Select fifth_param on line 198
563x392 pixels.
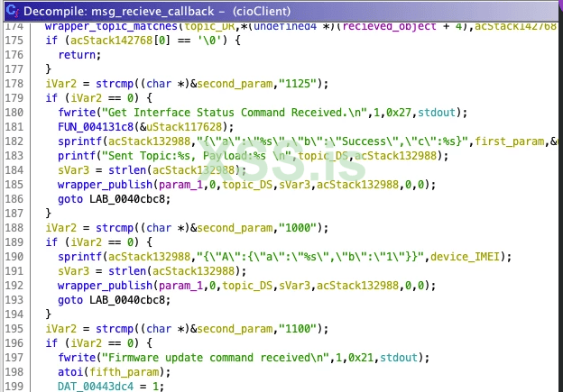[124, 372]
